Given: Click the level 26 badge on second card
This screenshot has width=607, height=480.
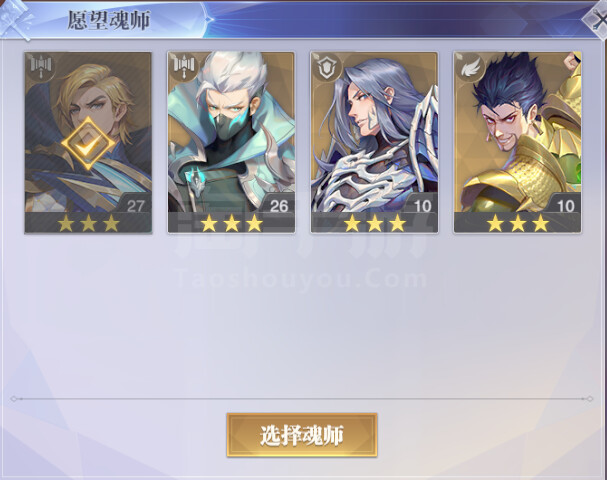Looking at the screenshot, I should (279, 206).
